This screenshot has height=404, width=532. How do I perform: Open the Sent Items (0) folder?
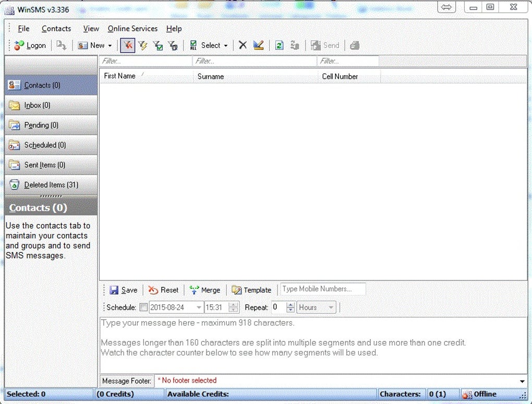click(51, 165)
